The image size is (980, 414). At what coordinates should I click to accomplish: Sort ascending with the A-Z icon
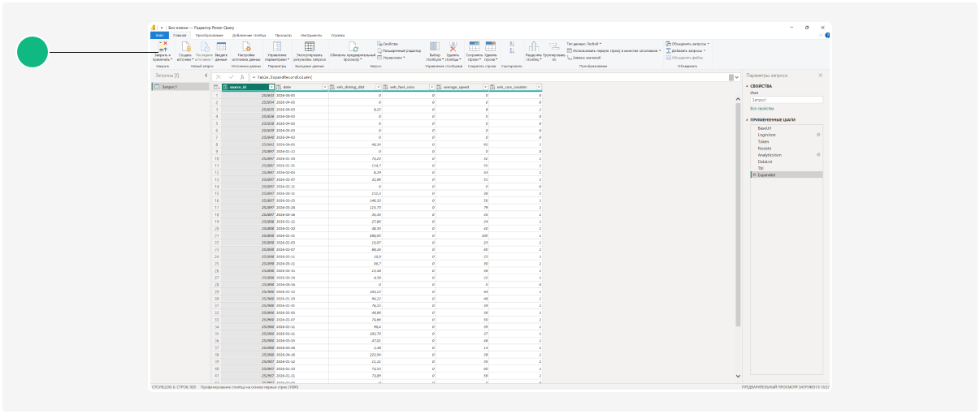tap(512, 44)
